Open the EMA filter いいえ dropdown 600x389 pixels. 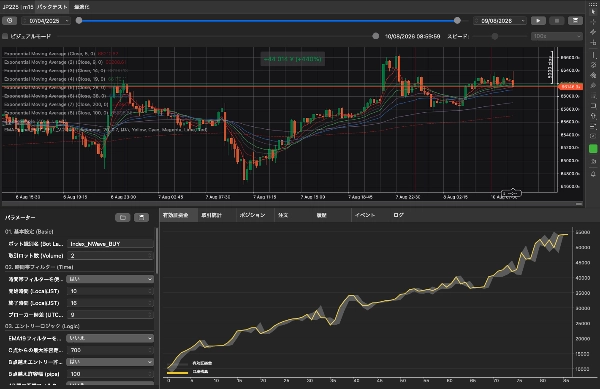110,338
